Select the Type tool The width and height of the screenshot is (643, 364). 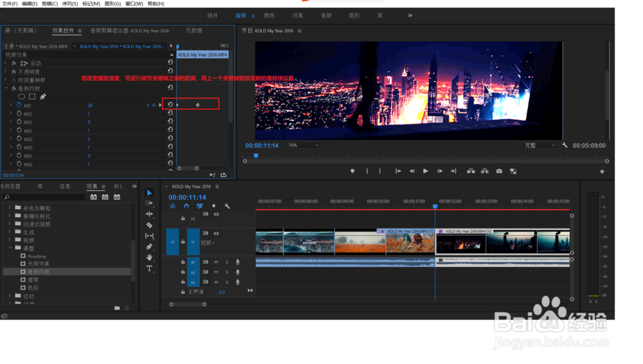click(x=149, y=268)
